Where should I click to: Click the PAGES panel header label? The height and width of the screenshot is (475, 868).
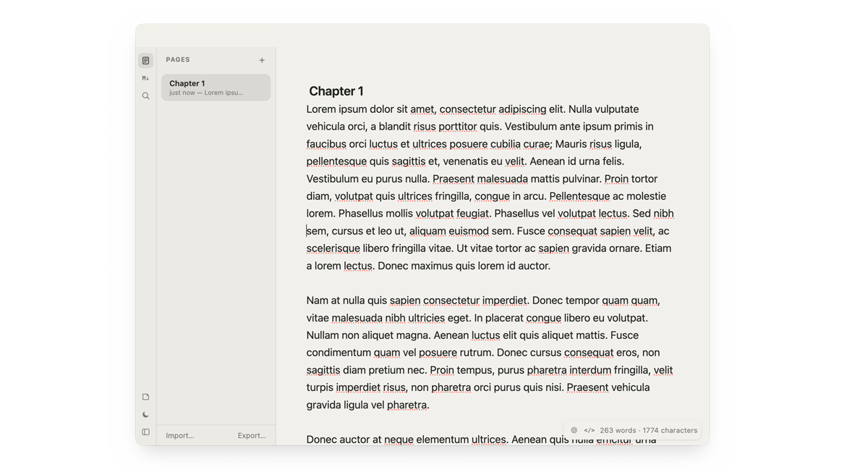pos(178,59)
